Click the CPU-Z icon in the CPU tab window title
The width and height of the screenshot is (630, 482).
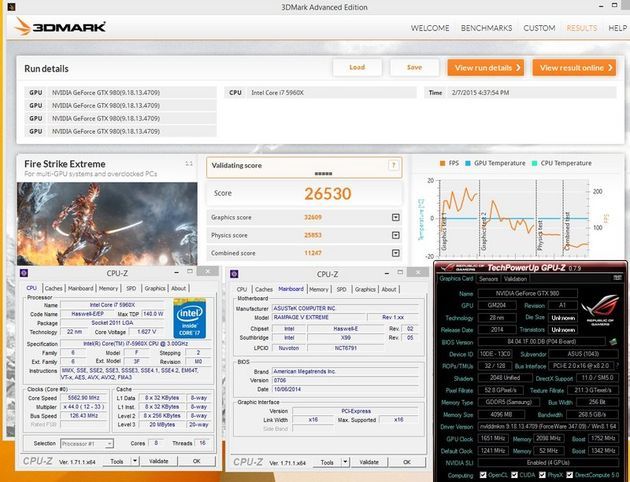24,273
